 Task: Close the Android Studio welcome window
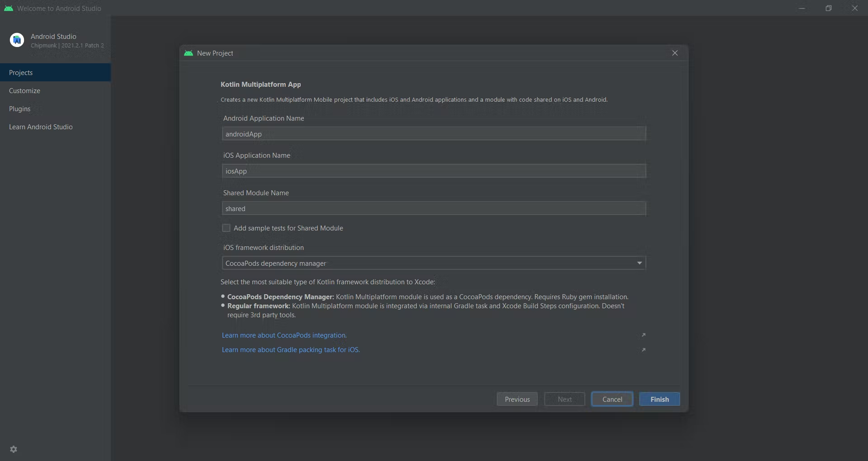pyautogui.click(x=854, y=8)
